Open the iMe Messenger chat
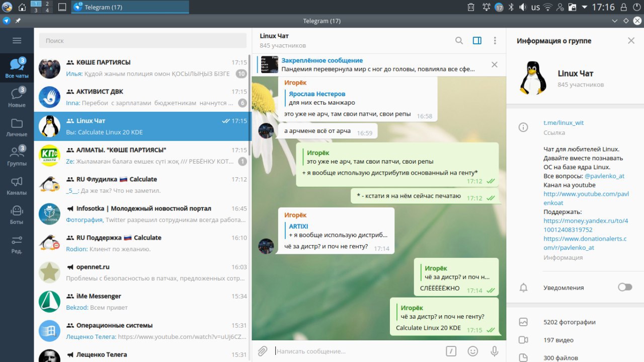Image resolution: width=644 pixels, height=362 pixels. tap(142, 302)
